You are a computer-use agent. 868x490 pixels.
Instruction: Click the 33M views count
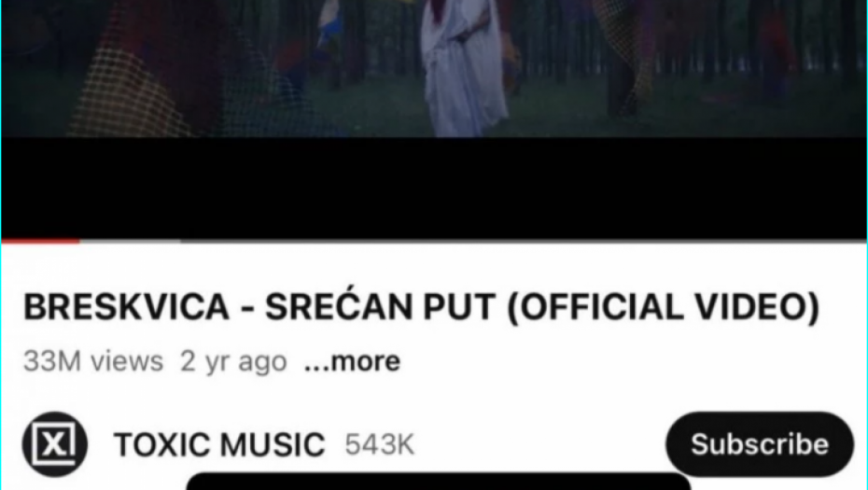tap(93, 361)
